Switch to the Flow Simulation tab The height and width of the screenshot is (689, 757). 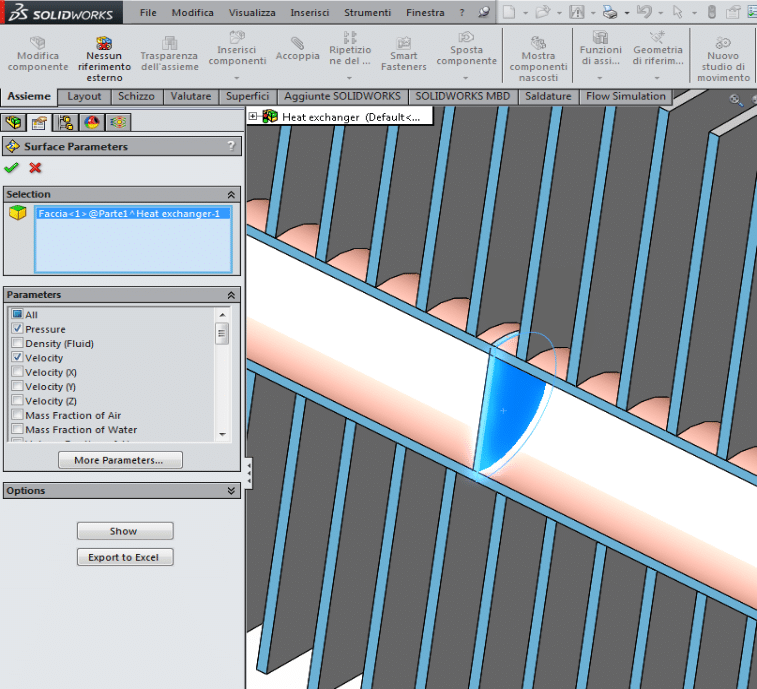pos(625,96)
